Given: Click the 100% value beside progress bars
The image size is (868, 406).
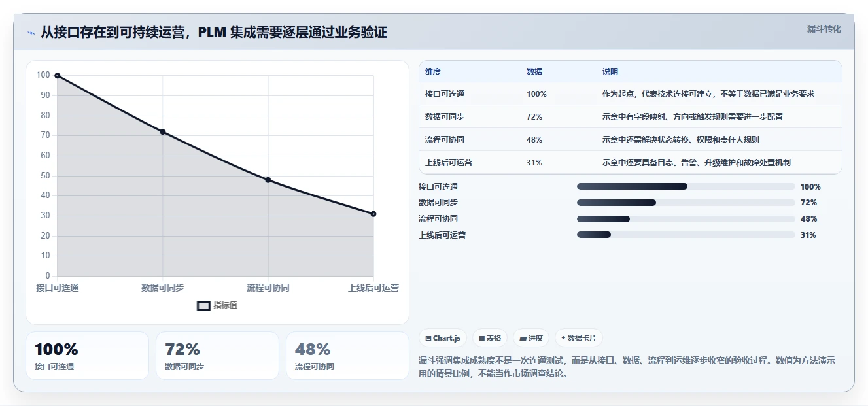Looking at the screenshot, I should pyautogui.click(x=810, y=187).
